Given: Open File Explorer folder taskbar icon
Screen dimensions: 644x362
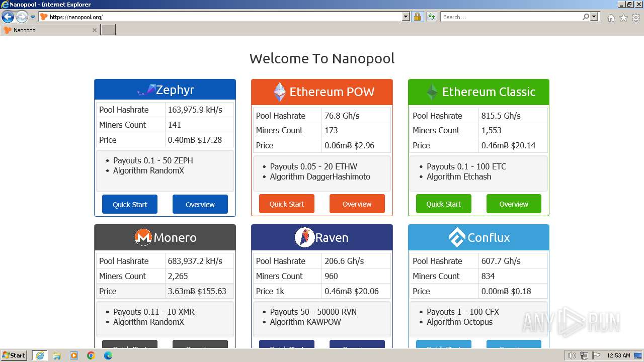Looking at the screenshot, I should pyautogui.click(x=57, y=355).
